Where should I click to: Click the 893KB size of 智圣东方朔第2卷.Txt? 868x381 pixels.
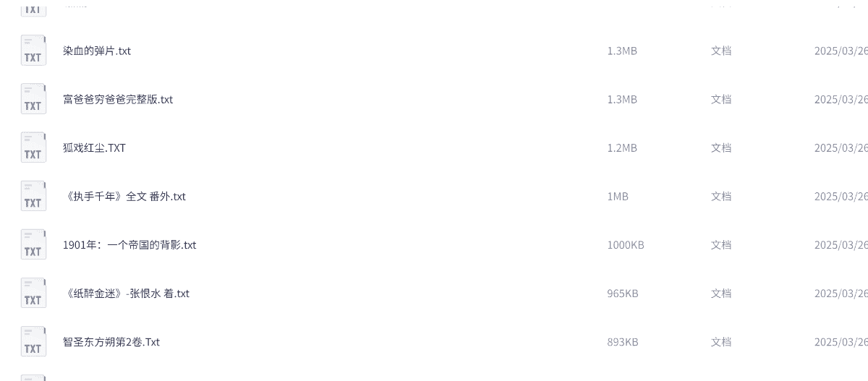pyautogui.click(x=623, y=341)
